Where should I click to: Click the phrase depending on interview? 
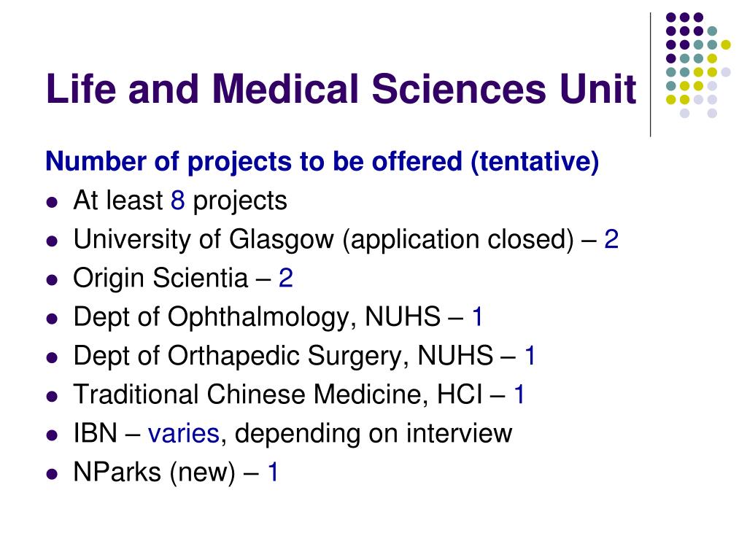point(373,435)
